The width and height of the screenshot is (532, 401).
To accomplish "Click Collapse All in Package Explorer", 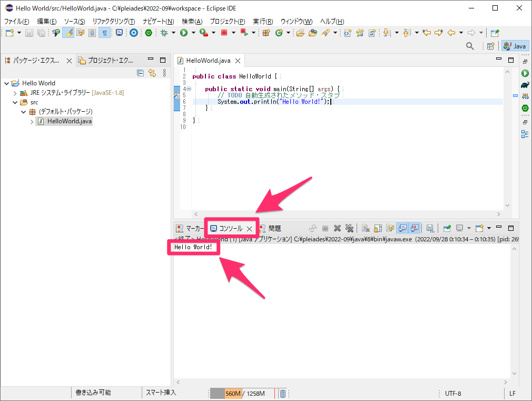I will [141, 73].
